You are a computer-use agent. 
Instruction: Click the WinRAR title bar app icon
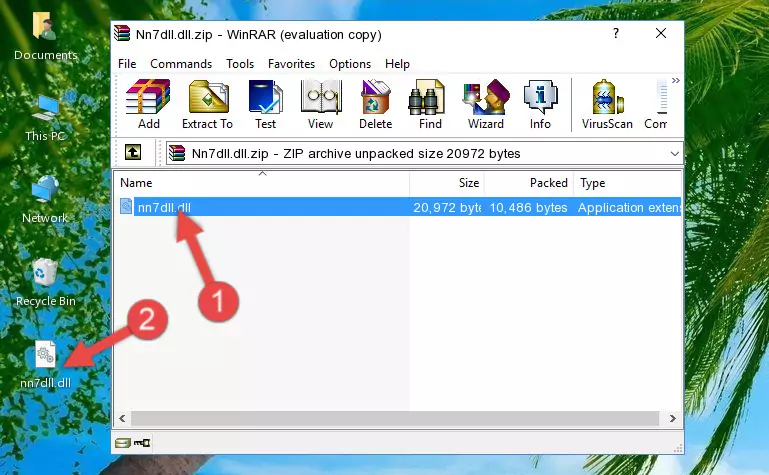[x=122, y=33]
